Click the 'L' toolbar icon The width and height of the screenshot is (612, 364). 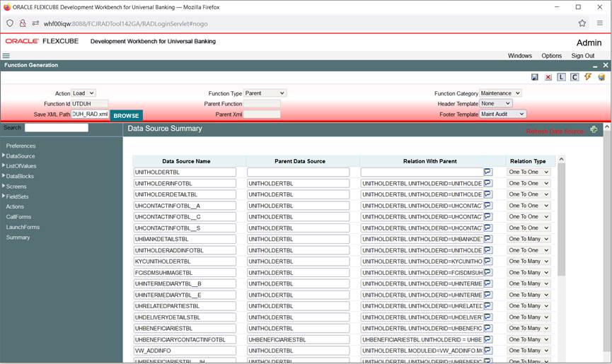point(562,77)
